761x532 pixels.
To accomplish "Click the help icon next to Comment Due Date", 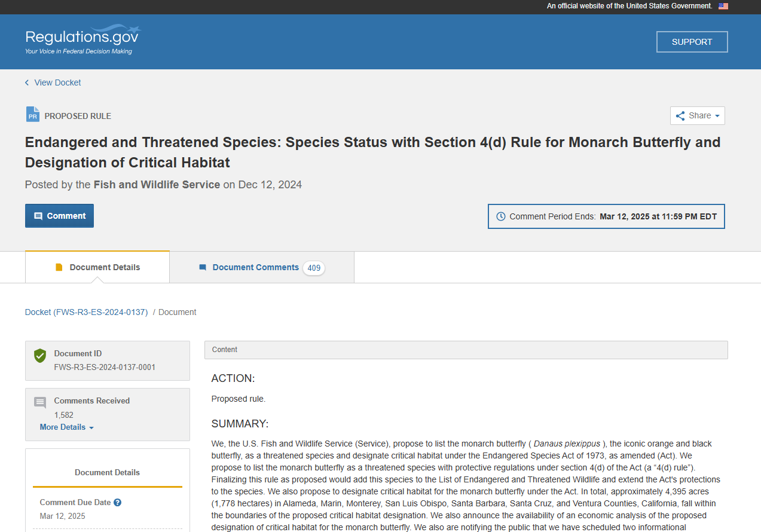I will point(118,503).
